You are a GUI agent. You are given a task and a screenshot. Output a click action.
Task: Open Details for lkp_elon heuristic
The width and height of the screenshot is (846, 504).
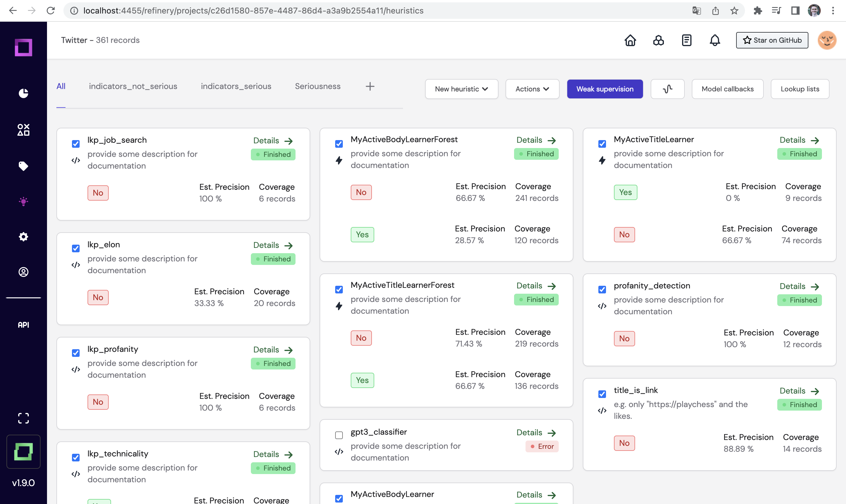[273, 245]
